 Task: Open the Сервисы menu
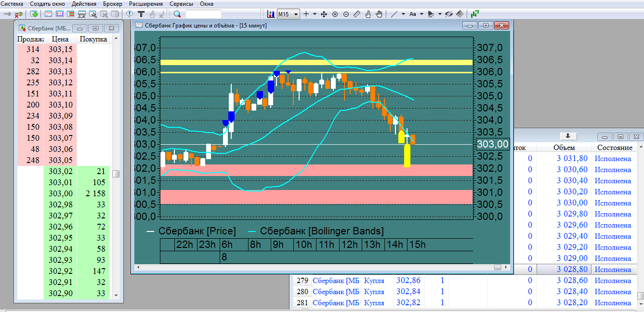[181, 3]
